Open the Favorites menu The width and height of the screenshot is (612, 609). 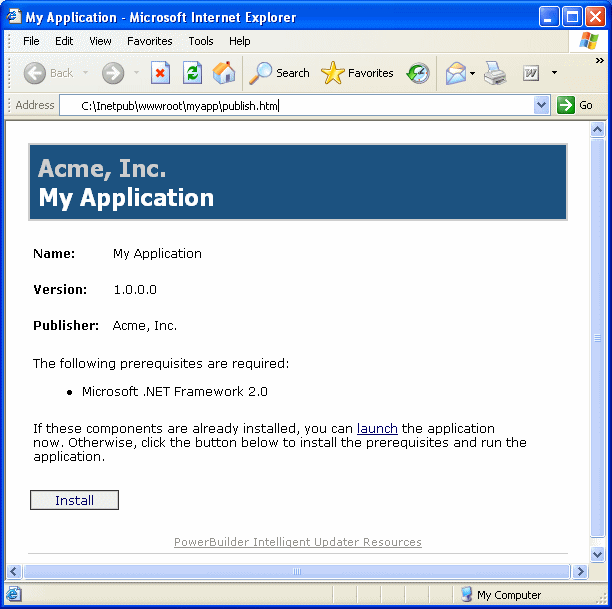pos(150,41)
